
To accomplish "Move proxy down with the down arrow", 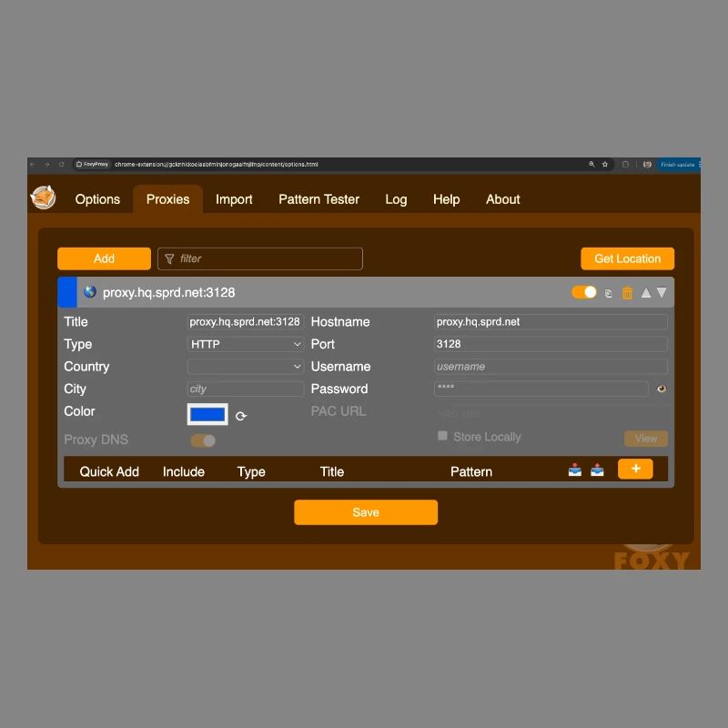I will [x=662, y=293].
